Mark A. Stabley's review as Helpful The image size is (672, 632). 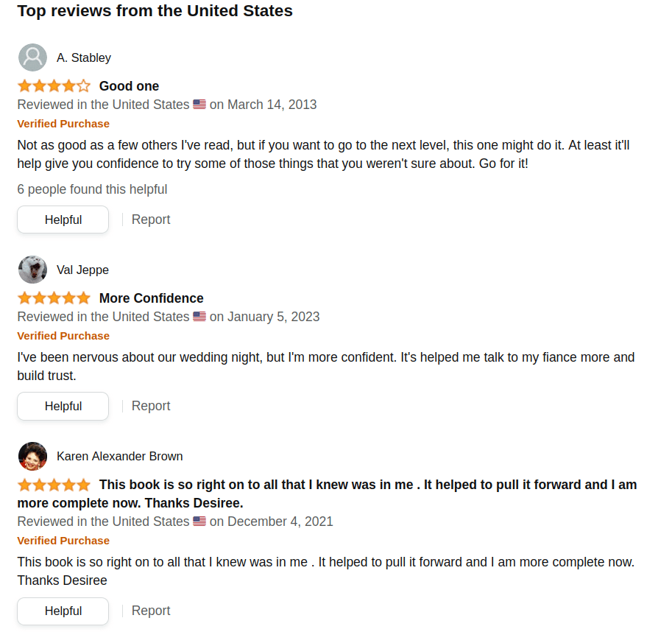63,220
